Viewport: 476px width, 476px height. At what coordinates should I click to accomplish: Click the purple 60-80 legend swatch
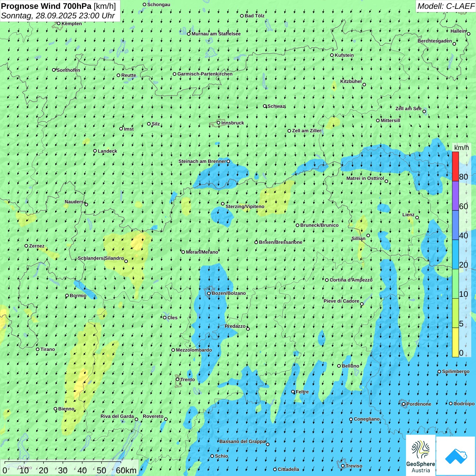pyautogui.click(x=455, y=196)
